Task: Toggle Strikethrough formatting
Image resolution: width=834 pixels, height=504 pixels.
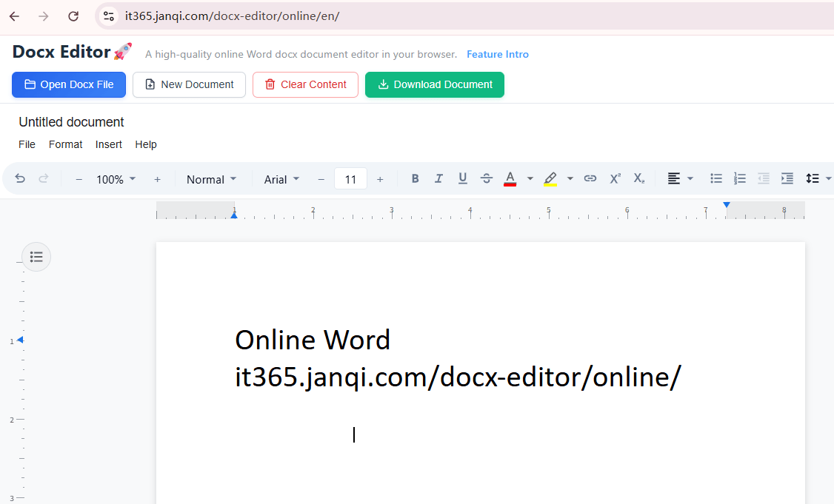Action: pyautogui.click(x=486, y=178)
